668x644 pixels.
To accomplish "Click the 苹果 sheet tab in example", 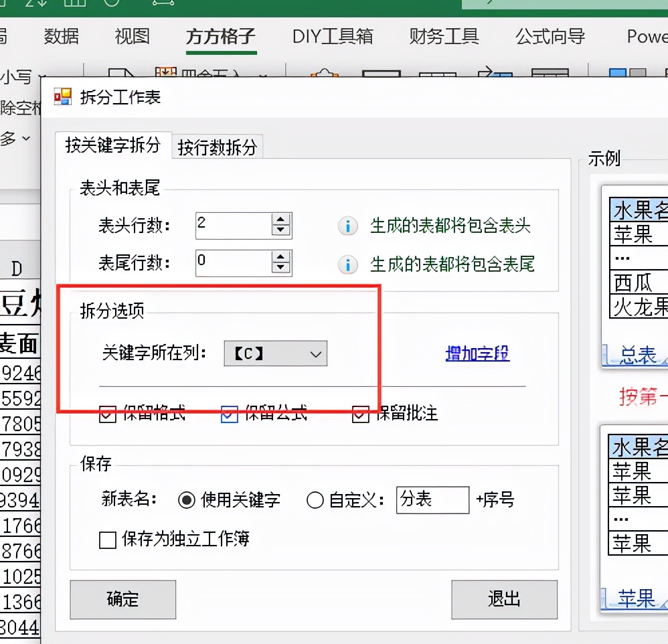I will [x=637, y=598].
